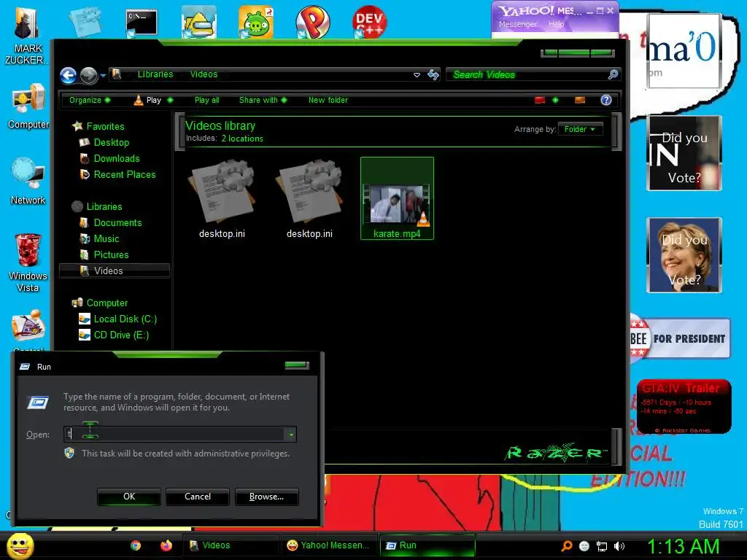Click the Back arrow in Videos window
Viewport: 747px width, 560px height.
68,75
